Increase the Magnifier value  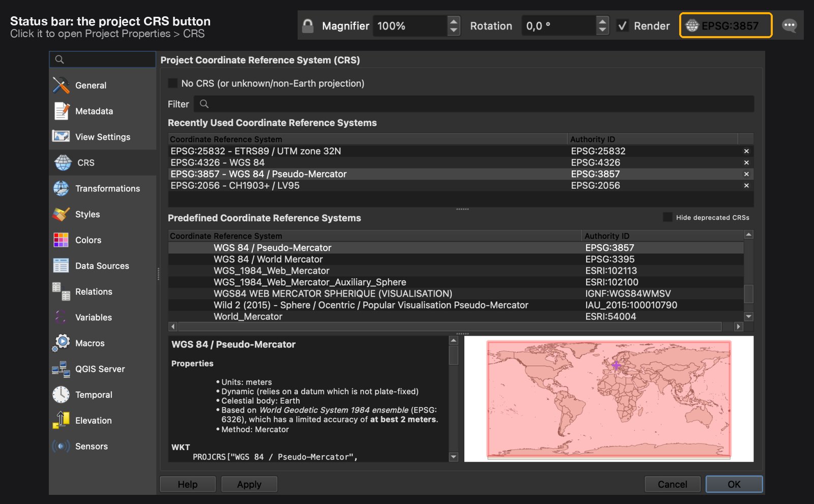click(x=454, y=21)
